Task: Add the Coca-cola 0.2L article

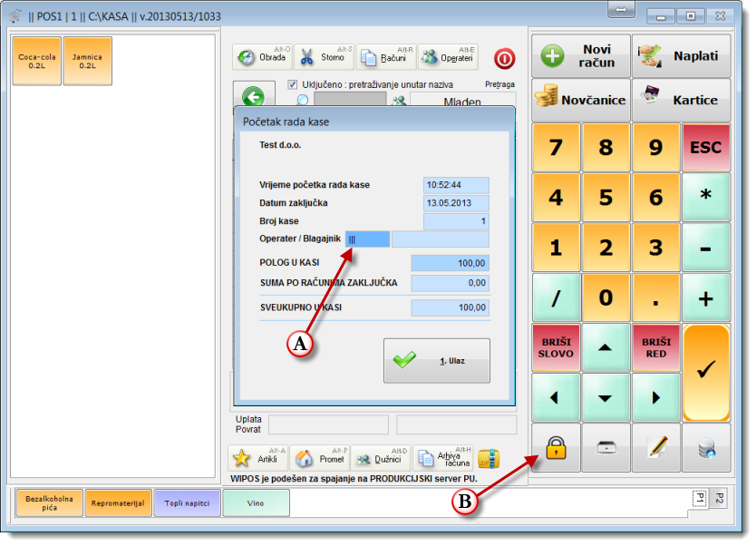Action: [36, 61]
